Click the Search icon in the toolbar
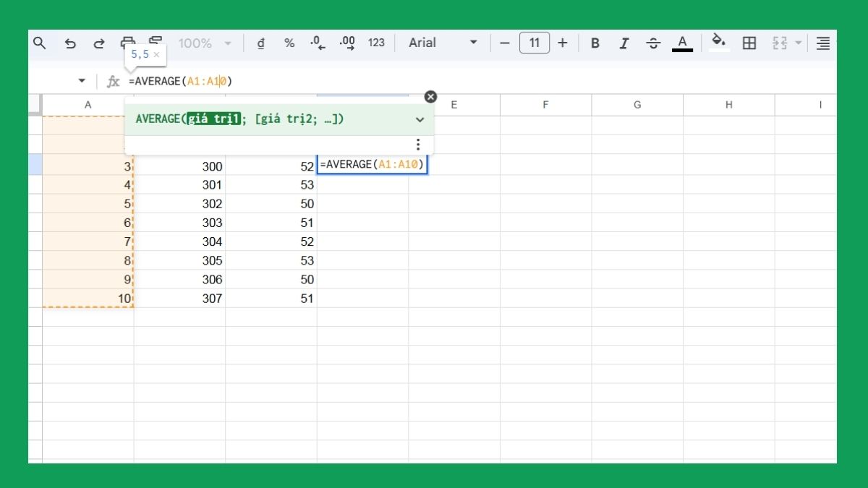 (x=40, y=43)
